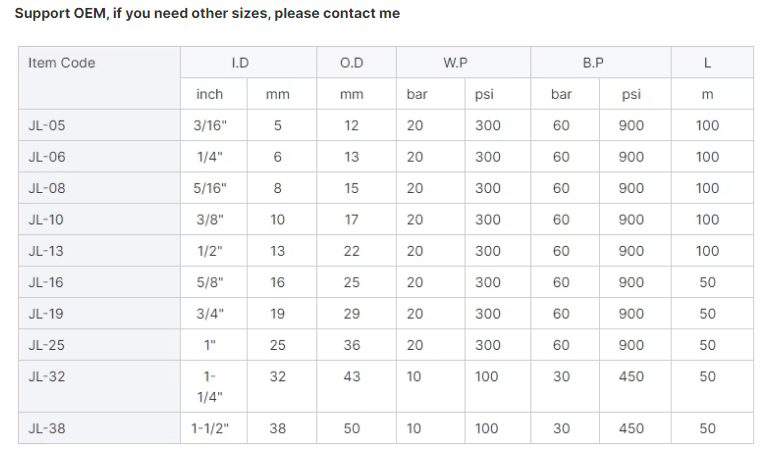
Task: Select the 3/16" inner diameter cell
Action: [x=210, y=126]
